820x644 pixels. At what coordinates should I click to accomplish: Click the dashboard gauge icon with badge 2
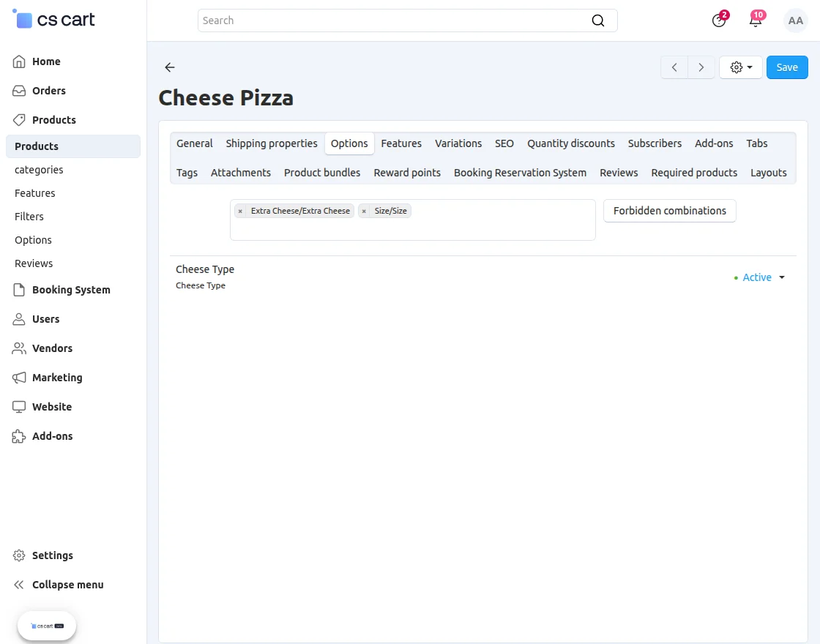tap(718, 20)
